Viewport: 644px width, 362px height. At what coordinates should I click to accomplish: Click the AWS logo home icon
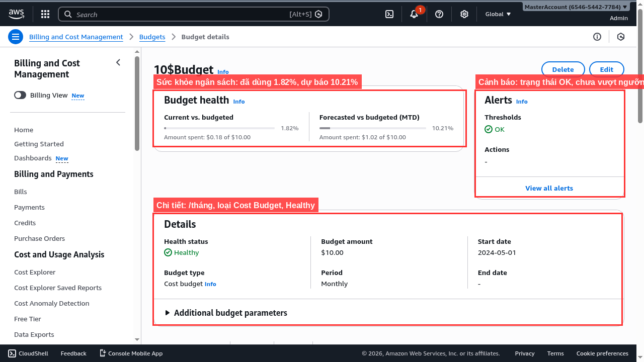coord(16,14)
